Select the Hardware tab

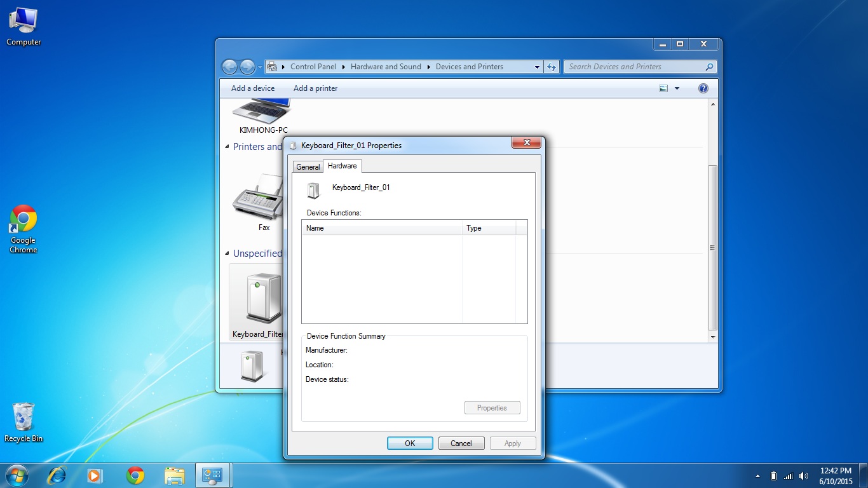coord(342,166)
